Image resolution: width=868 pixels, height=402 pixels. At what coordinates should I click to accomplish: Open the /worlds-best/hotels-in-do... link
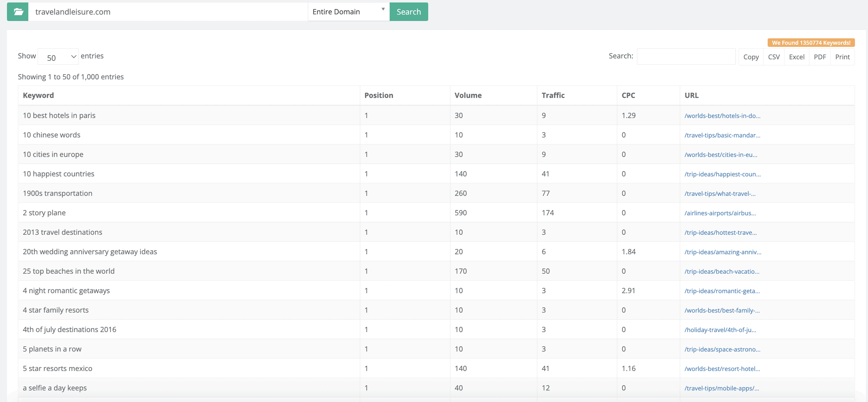click(x=722, y=115)
